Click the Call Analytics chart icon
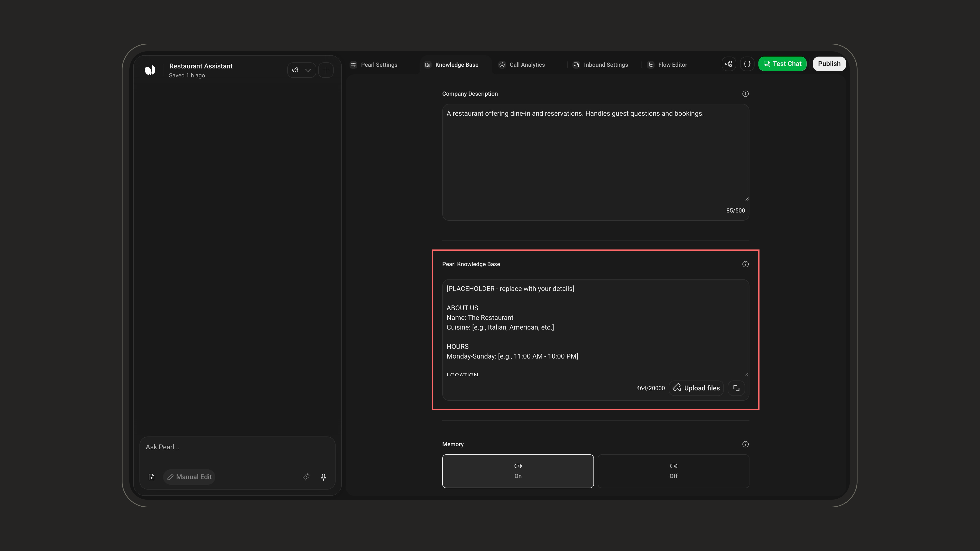Image resolution: width=980 pixels, height=551 pixels. (502, 65)
